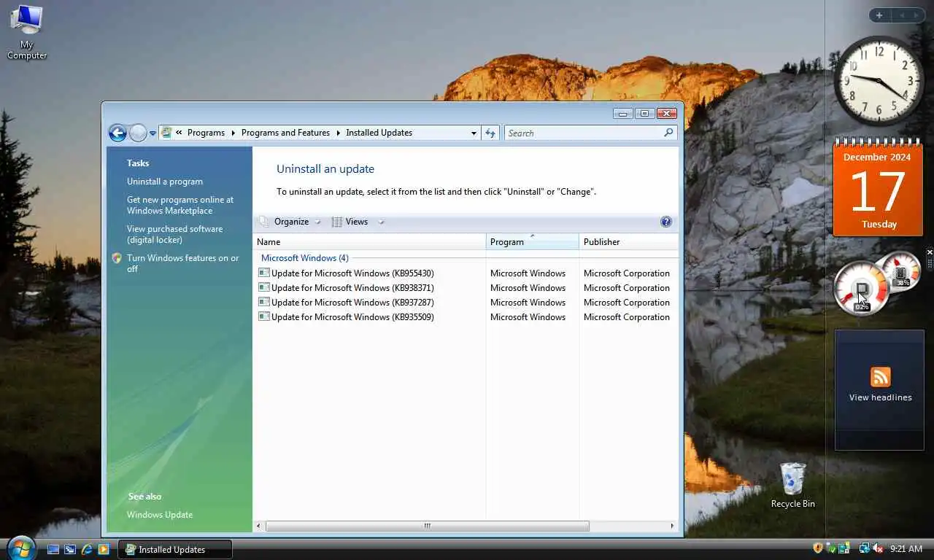Close the CPU meter gadget
The width and height of the screenshot is (934, 560).
pyautogui.click(x=930, y=252)
